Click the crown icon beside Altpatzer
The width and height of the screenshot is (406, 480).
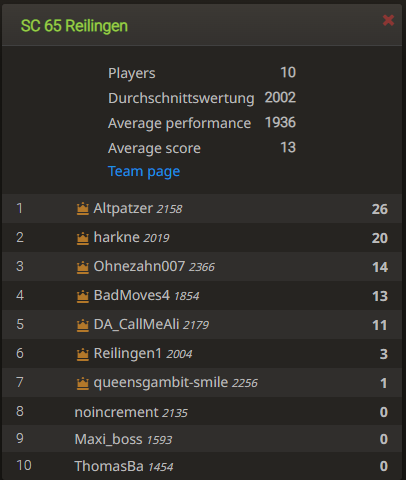83,209
